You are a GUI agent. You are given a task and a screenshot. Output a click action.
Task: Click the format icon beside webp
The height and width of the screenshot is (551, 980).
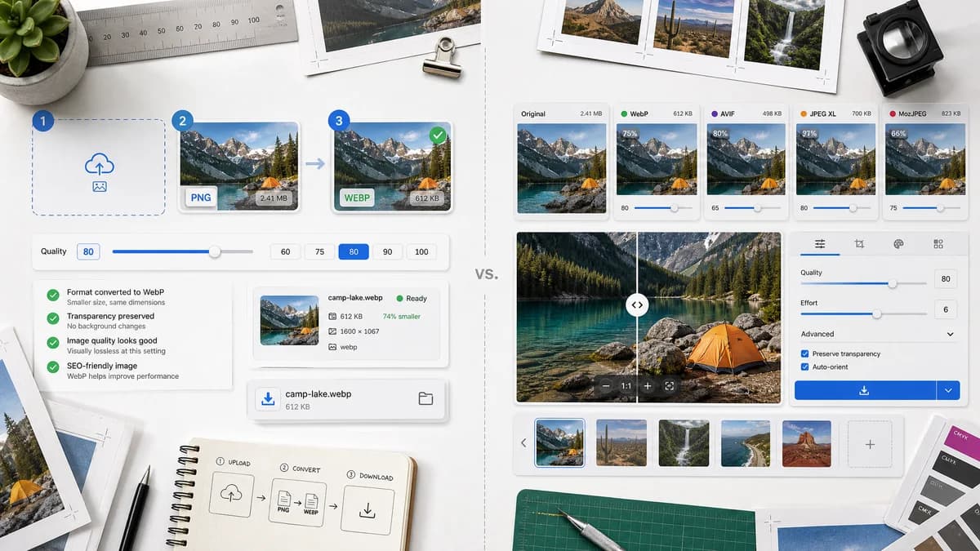[332, 347]
